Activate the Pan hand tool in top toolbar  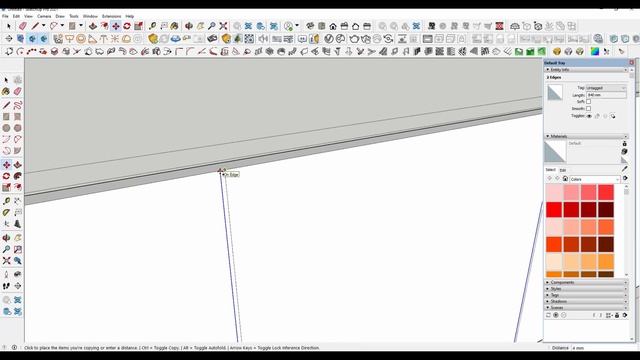(x=200, y=26)
